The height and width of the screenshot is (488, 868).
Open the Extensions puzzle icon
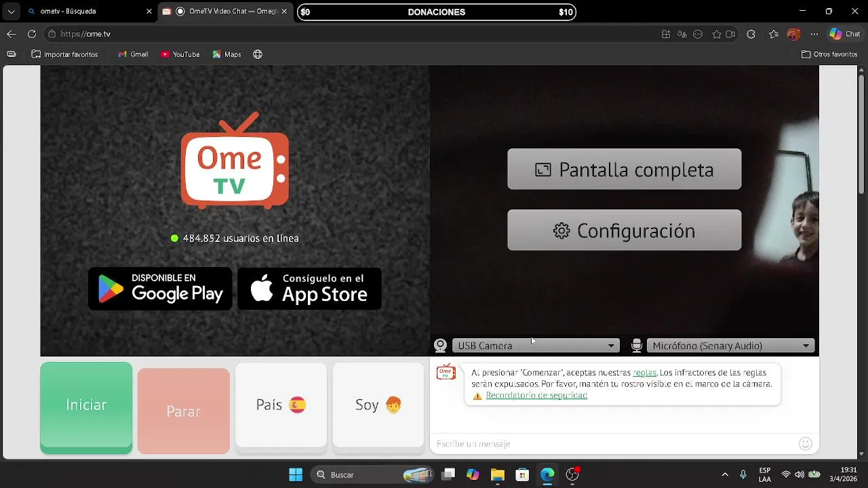click(751, 34)
